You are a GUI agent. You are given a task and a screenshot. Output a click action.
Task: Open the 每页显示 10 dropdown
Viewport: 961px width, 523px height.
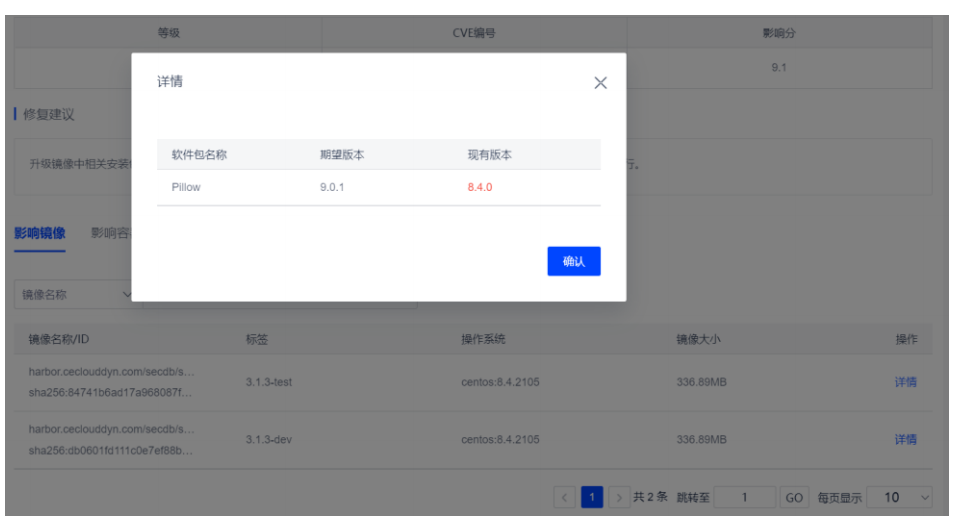coord(899,497)
